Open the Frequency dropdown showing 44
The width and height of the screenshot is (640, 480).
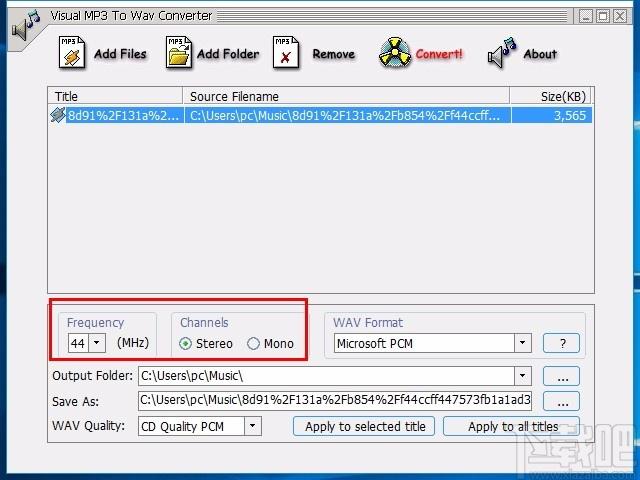pyautogui.click(x=97, y=343)
